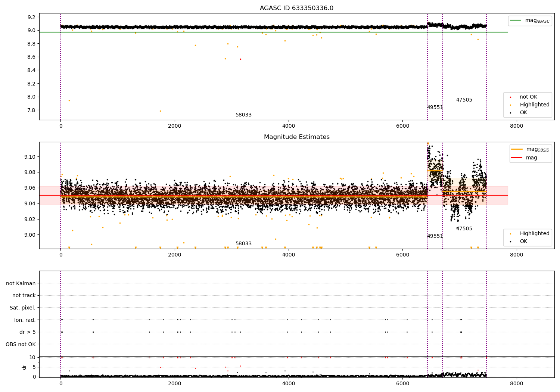The height and width of the screenshot is (392, 560).
Task: Click the 'dr > 5' row label
Action: click(x=28, y=332)
